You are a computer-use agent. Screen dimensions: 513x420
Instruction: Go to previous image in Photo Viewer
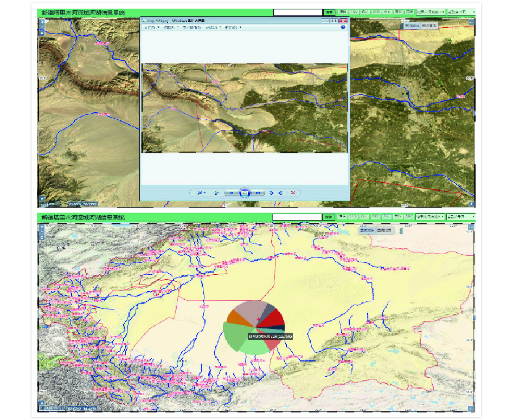[231, 193]
